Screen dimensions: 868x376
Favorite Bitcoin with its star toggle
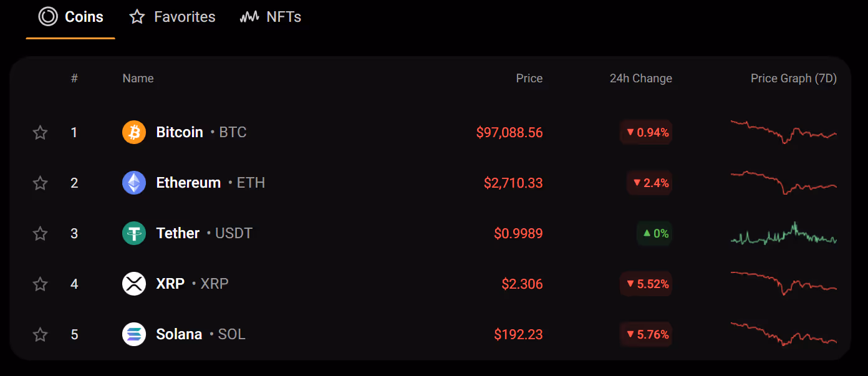[x=40, y=132]
